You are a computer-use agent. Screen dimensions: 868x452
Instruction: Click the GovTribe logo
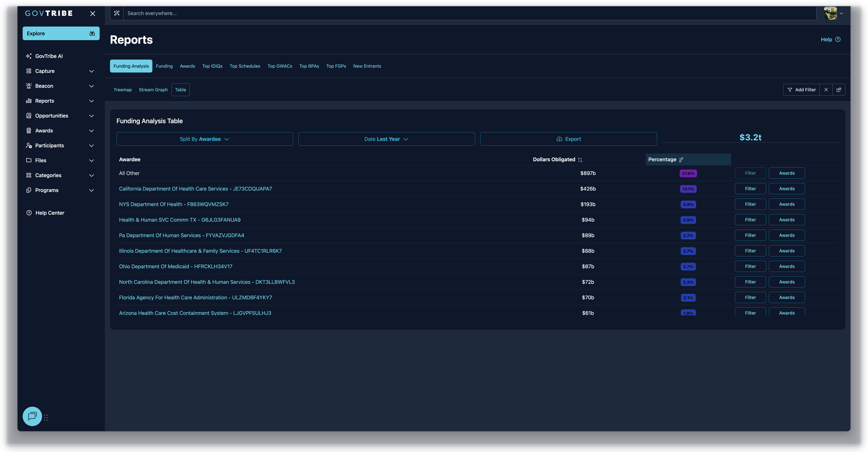[x=49, y=13]
